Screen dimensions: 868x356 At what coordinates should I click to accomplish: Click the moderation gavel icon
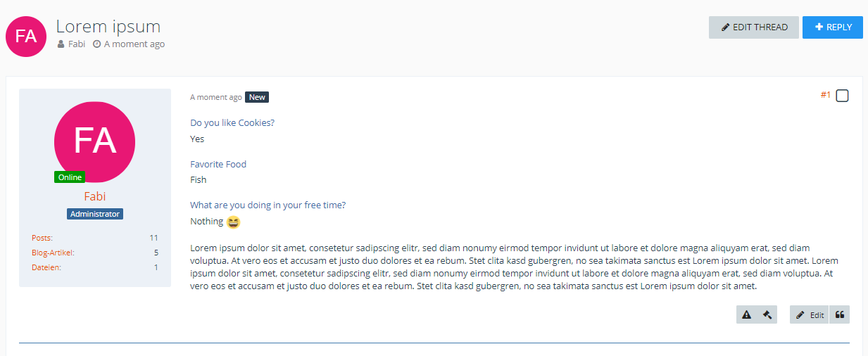[767, 314]
